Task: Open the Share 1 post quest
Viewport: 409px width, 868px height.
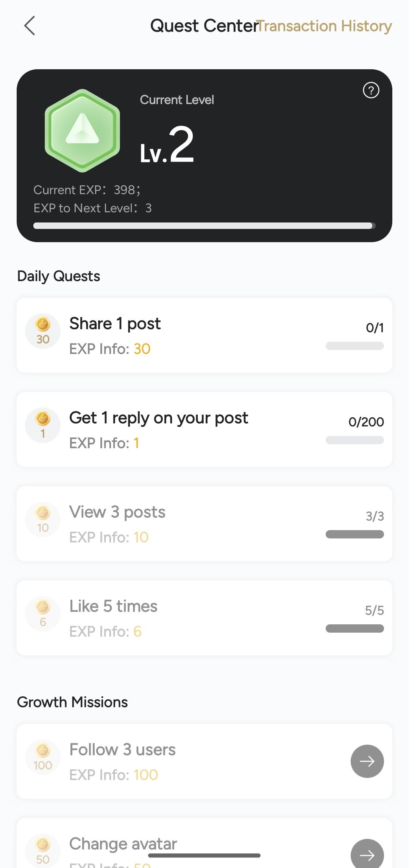Action: 115,324
